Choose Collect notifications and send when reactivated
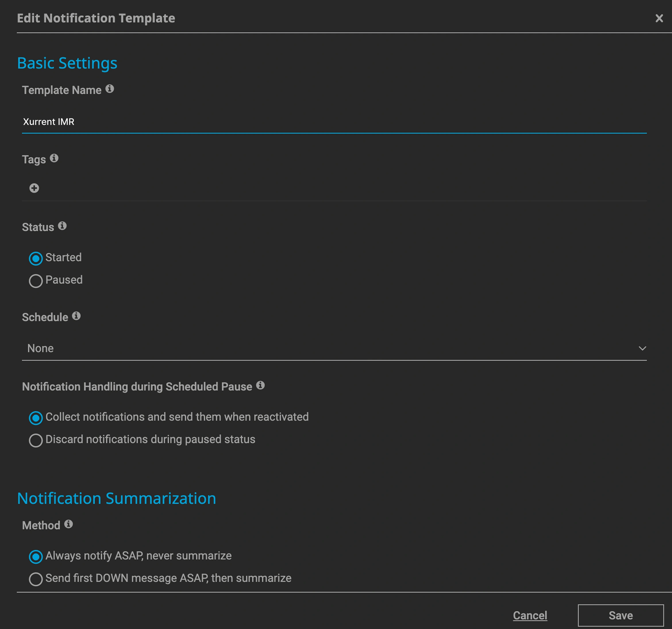 36,418
